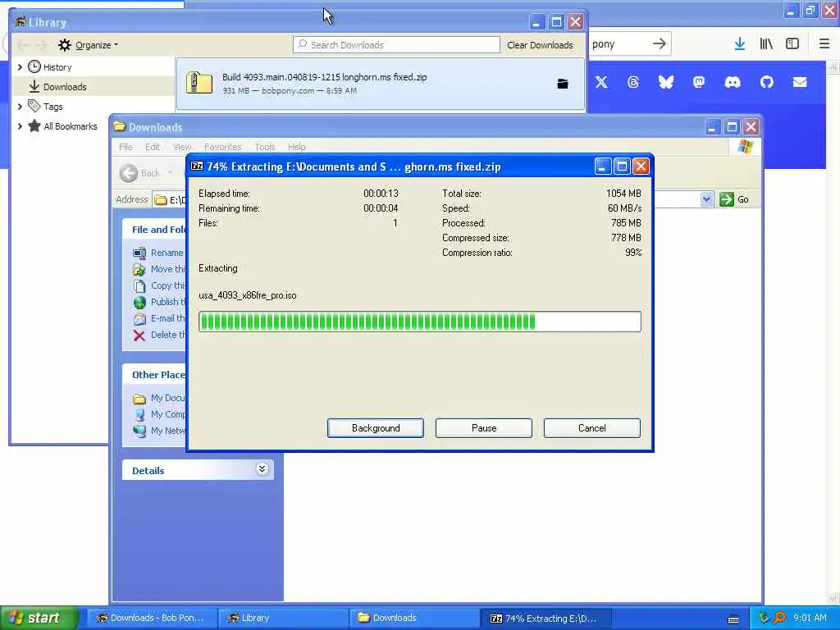Open File menu in Downloads window
Viewport: 840px width, 630px height.
point(126,147)
